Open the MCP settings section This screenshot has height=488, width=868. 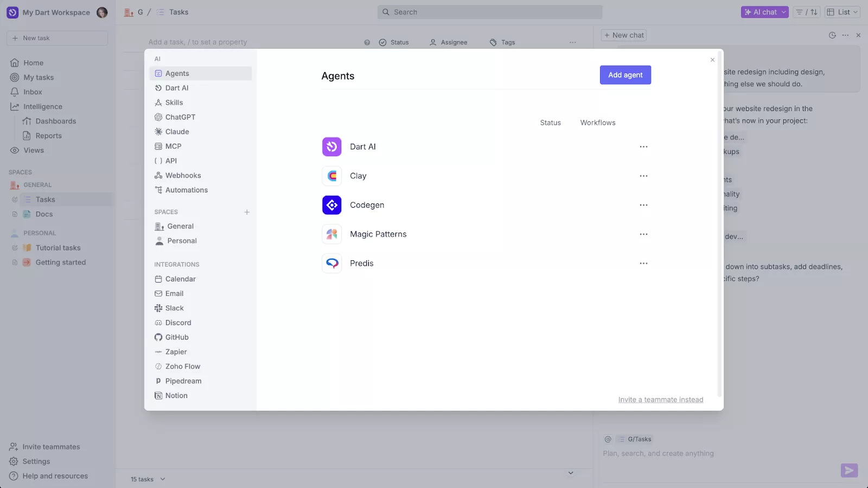click(173, 146)
